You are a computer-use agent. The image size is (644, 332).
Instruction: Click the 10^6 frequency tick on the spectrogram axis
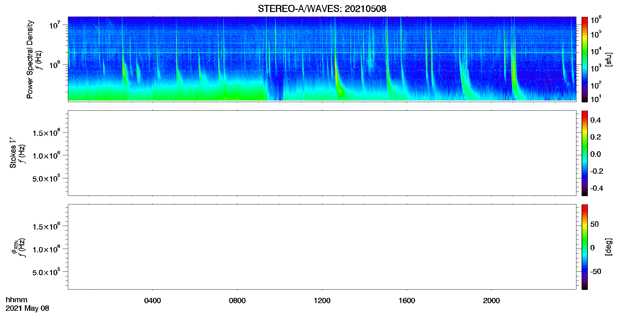pyautogui.click(x=55, y=65)
